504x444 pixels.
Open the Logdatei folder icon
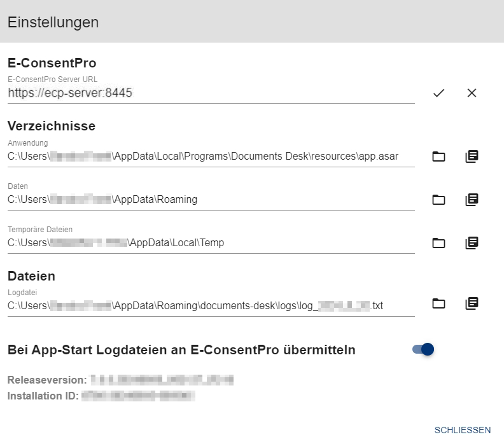click(438, 303)
